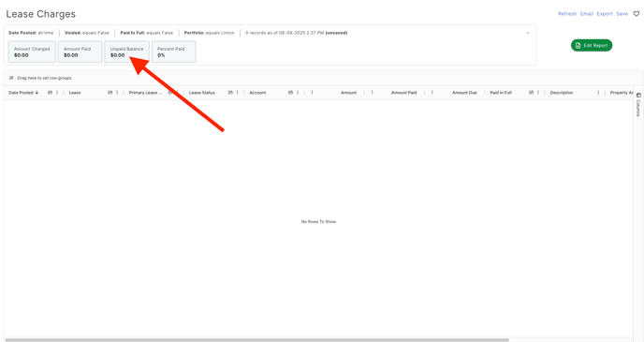Image resolution: width=644 pixels, height=342 pixels.
Task: Click the group icon in Account column
Action: [x=290, y=93]
